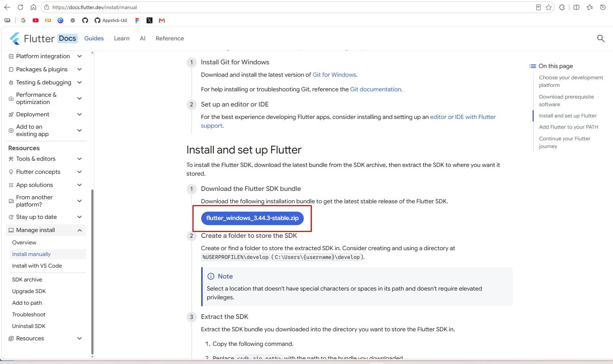Image resolution: width=613 pixels, height=364 pixels.
Task: Reload the page with the refresh icon
Action: click(x=20, y=7)
